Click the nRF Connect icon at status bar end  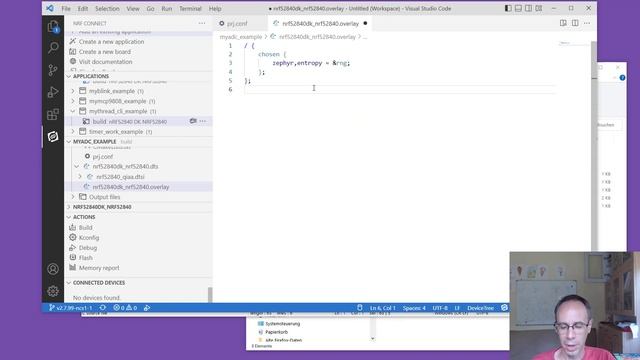[504, 308]
